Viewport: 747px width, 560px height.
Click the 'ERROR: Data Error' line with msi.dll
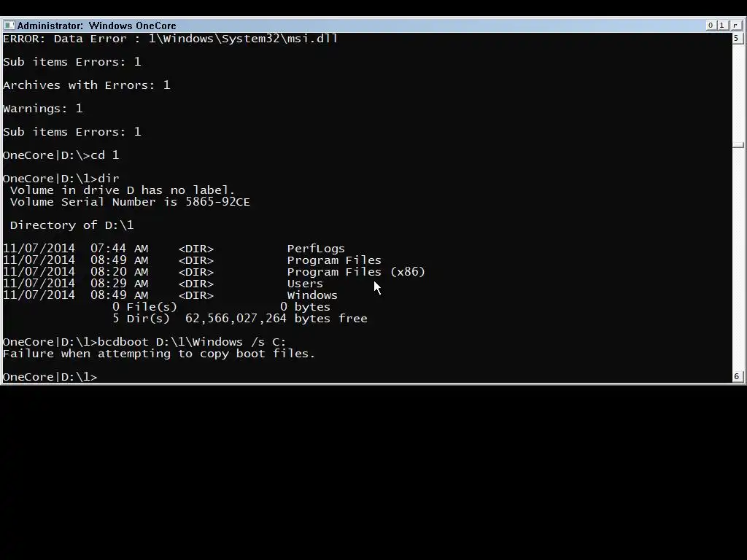[x=170, y=39]
